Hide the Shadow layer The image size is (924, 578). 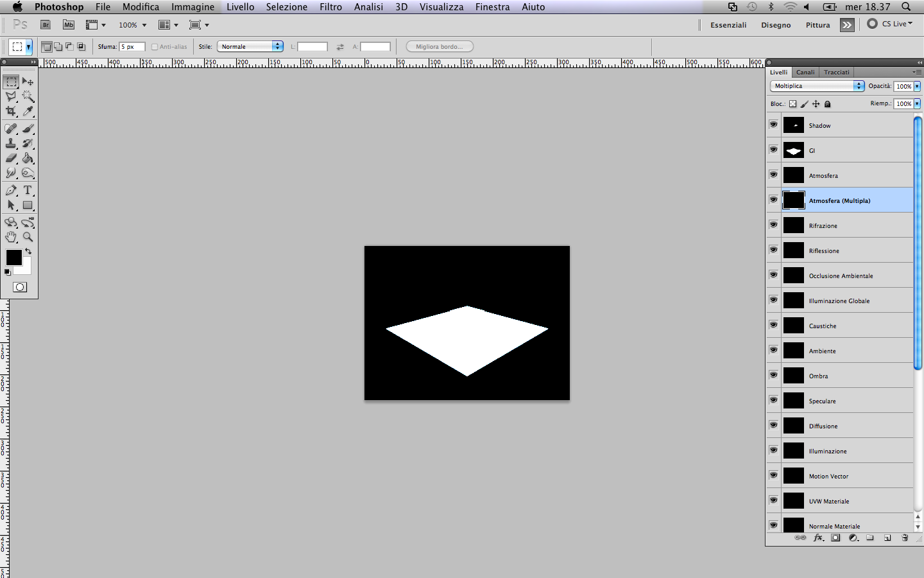pyautogui.click(x=773, y=125)
